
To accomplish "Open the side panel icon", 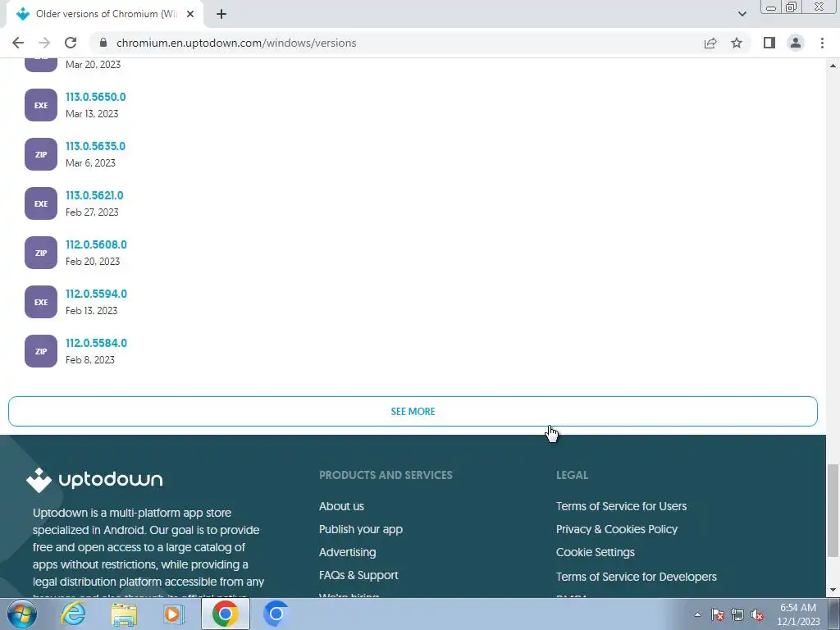I will [769, 43].
